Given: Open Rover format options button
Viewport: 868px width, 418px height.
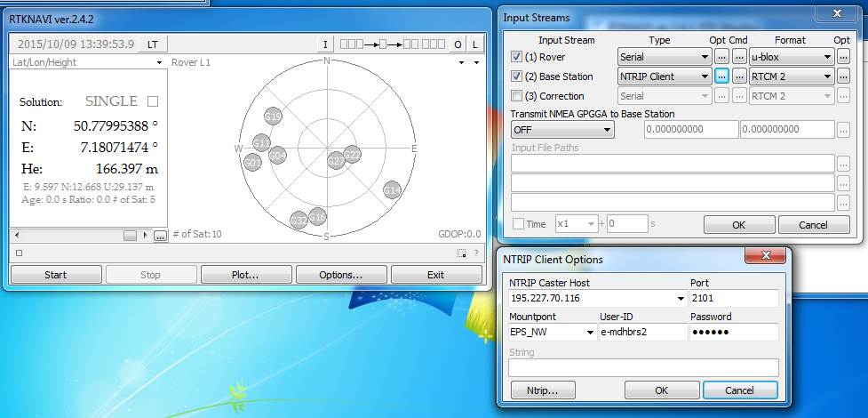Looking at the screenshot, I should pos(843,57).
